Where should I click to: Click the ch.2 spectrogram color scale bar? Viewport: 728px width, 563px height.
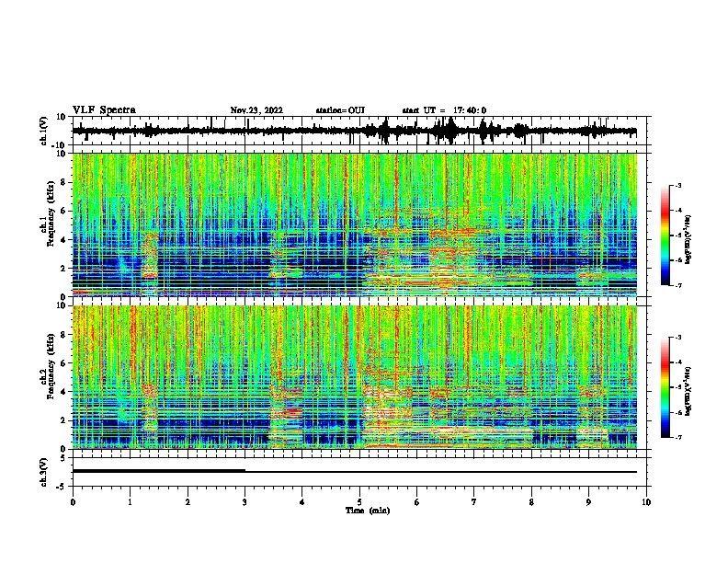coord(665,387)
